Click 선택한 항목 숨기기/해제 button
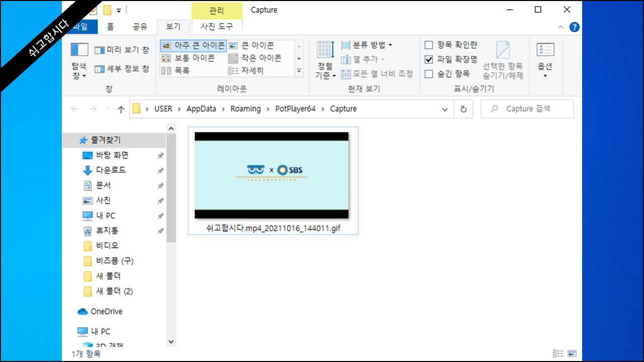Image resolution: width=644 pixels, height=362 pixels. coord(503,60)
